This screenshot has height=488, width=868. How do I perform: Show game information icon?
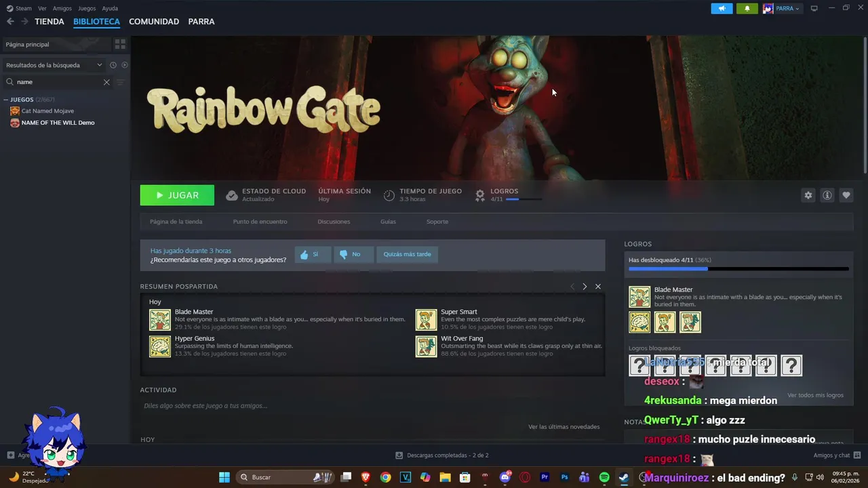[x=827, y=195]
